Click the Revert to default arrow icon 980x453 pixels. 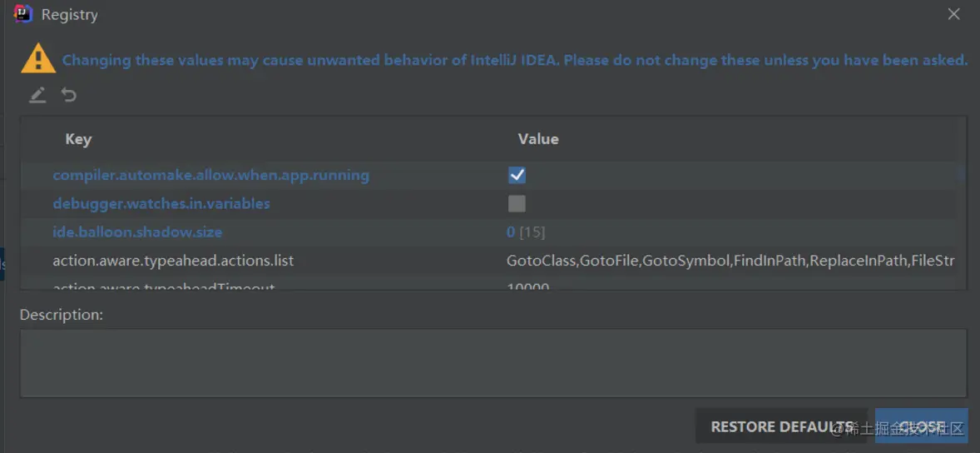coord(69,94)
